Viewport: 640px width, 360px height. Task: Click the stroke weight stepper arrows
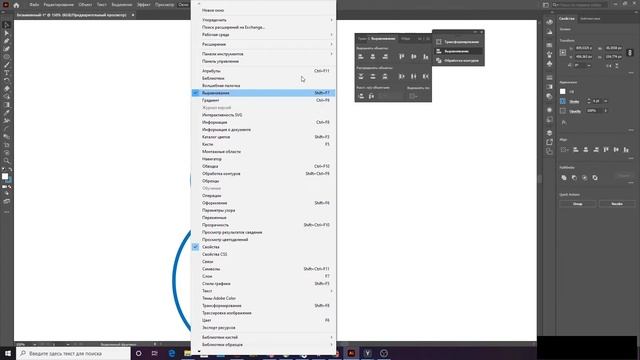tap(589, 101)
